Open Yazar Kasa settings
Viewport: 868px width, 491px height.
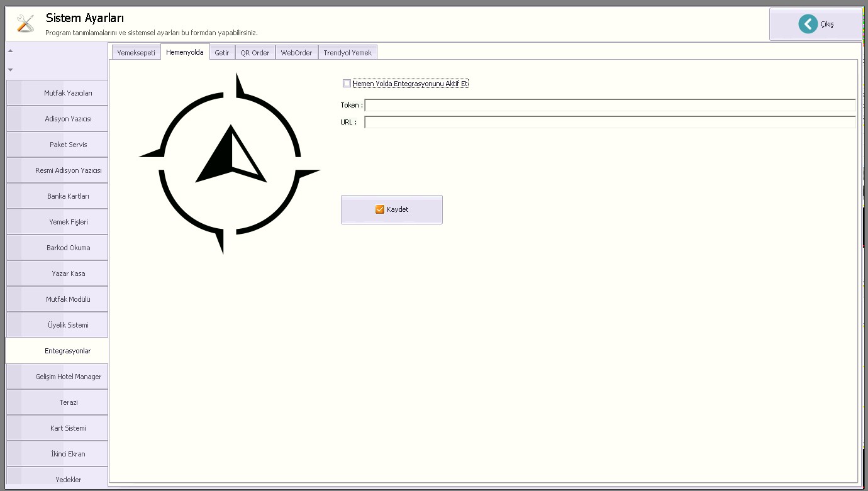57,273
